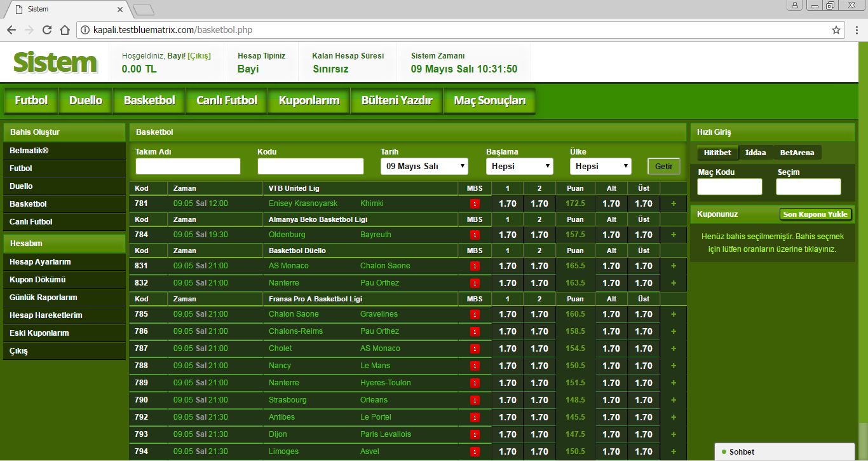The image size is (868, 461).
Task: Switch to Canlı Futbol in top navigation
Action: point(227,100)
